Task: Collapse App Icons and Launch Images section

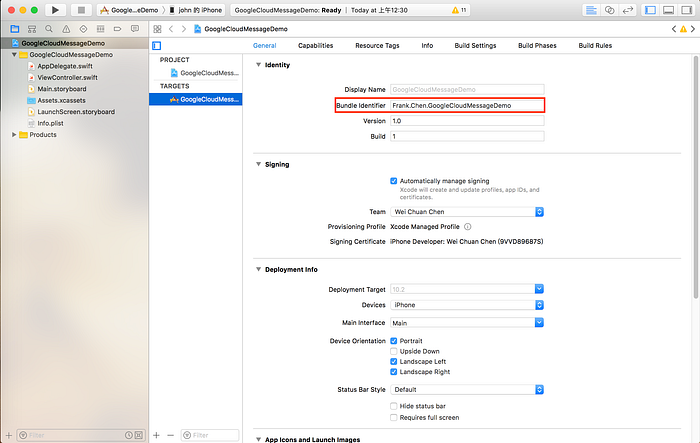Action: pos(258,439)
